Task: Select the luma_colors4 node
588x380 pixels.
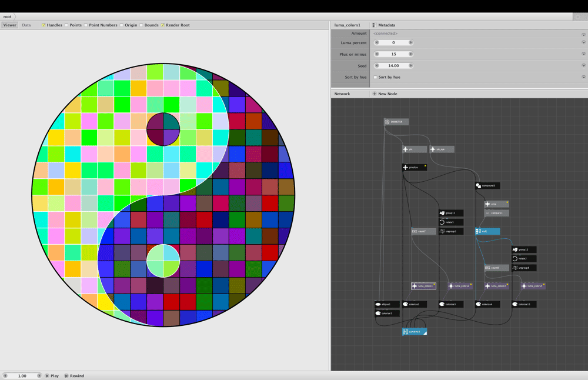Action: 533,286
